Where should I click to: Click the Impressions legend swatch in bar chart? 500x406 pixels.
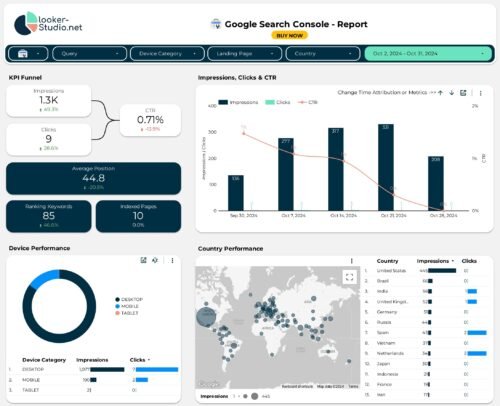tap(223, 102)
